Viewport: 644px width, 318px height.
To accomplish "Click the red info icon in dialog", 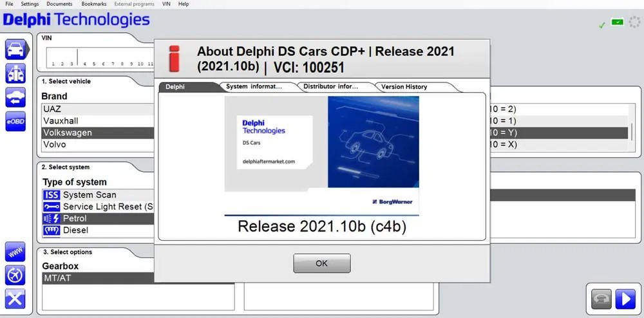I will (x=175, y=59).
